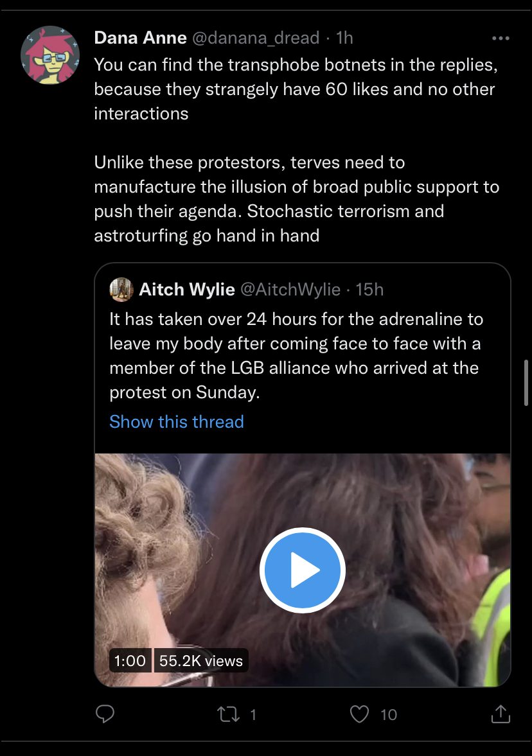Viewport: 532px width, 756px height.
Task: Open Aitch Wylie's small avatar
Action: tap(121, 289)
